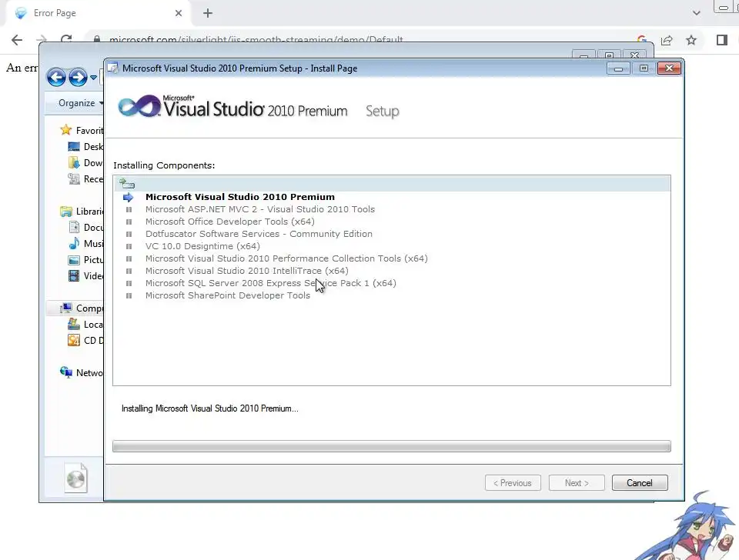
Task: Click the Chrome address bar URL
Action: click(256, 39)
